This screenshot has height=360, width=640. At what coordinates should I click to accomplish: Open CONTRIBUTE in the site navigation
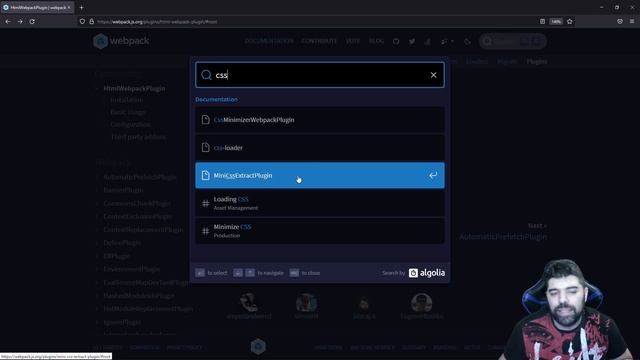pyautogui.click(x=319, y=41)
